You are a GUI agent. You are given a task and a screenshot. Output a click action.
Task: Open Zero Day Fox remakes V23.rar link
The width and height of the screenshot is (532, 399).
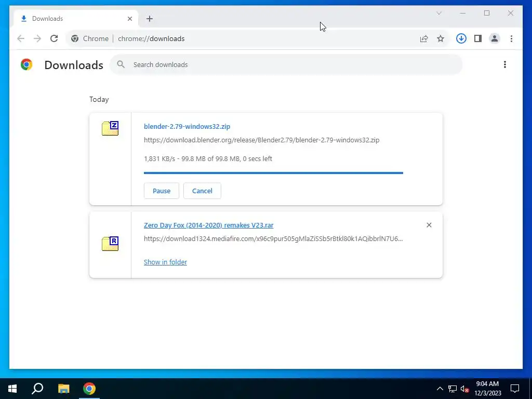pyautogui.click(x=209, y=225)
